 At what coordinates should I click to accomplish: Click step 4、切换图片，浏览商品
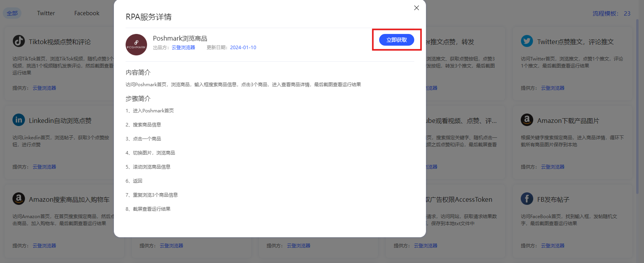pos(150,153)
